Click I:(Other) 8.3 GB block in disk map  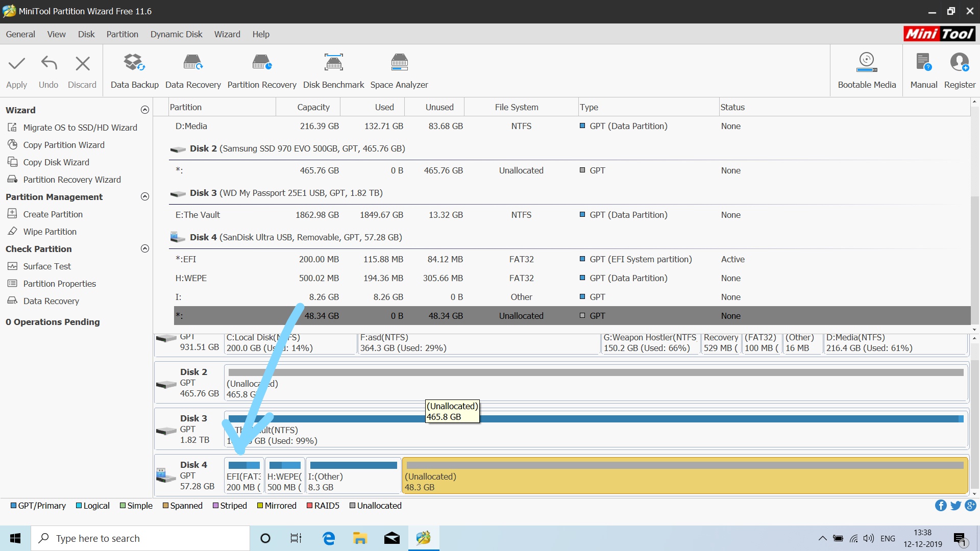point(353,475)
